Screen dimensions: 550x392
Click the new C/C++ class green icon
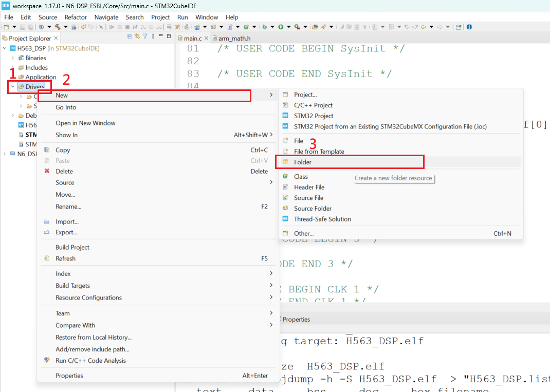point(246,27)
